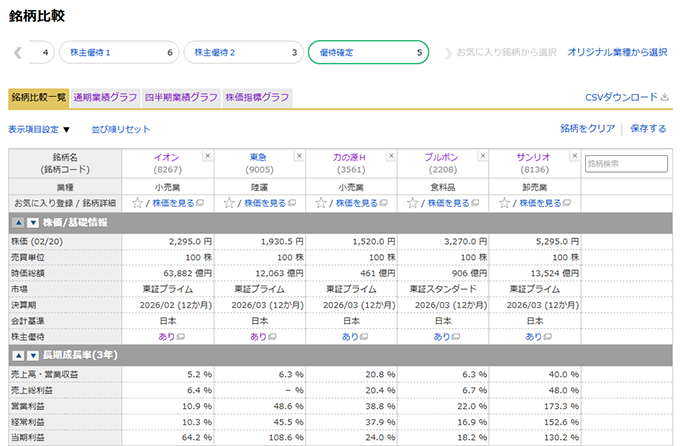Click CSVダウンロード link
The image size is (680, 446).
pyautogui.click(x=627, y=97)
